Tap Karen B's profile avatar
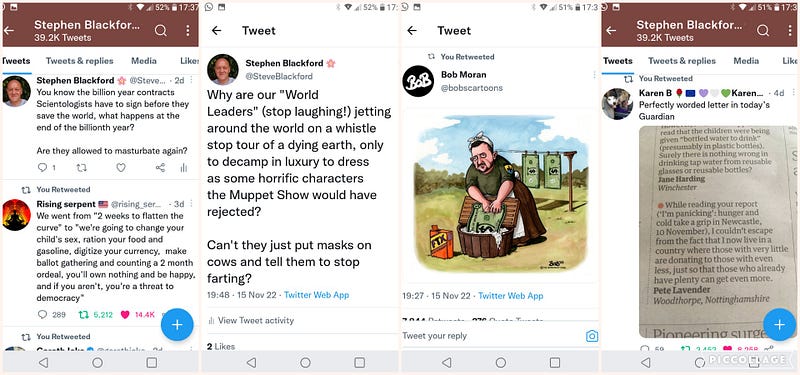The image size is (800, 375). (x=617, y=104)
